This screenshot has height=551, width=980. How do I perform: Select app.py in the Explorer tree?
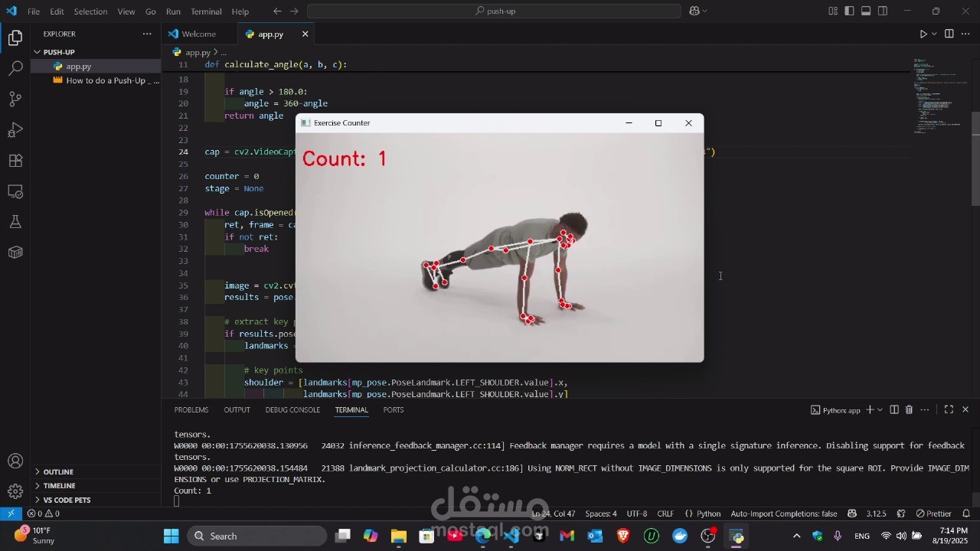pos(96,67)
